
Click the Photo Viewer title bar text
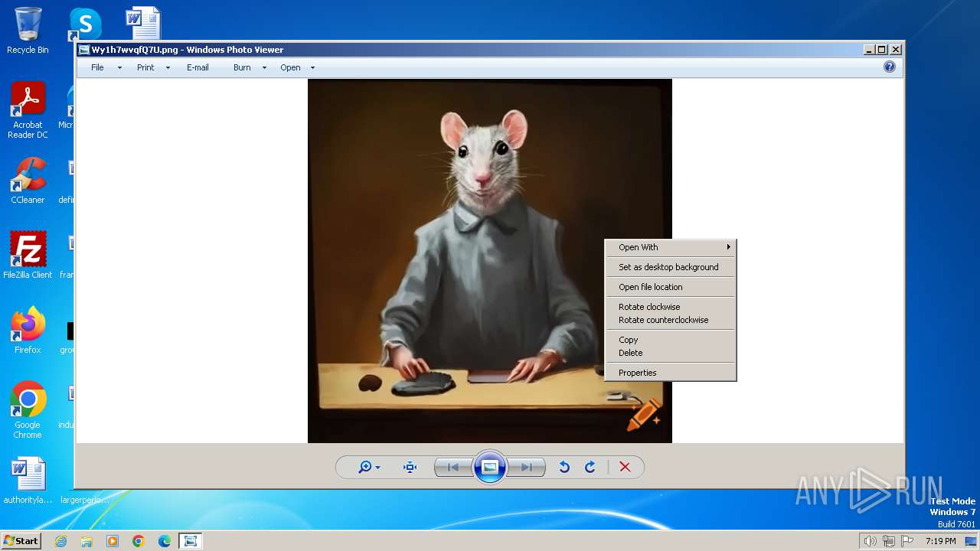188,50
